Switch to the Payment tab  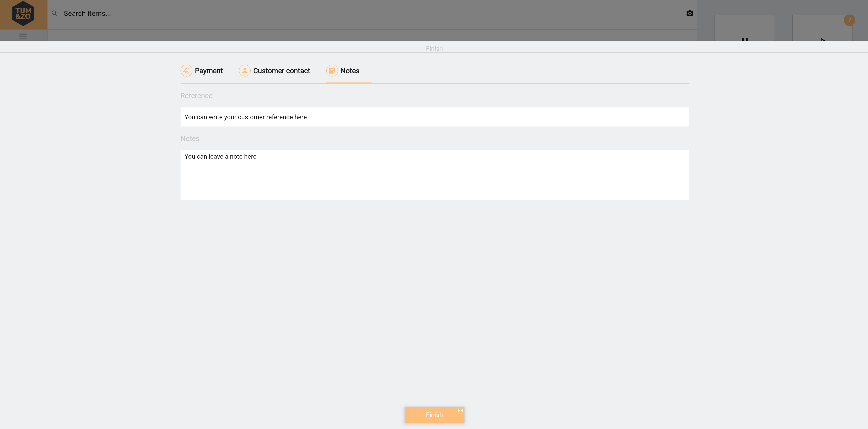(x=209, y=71)
